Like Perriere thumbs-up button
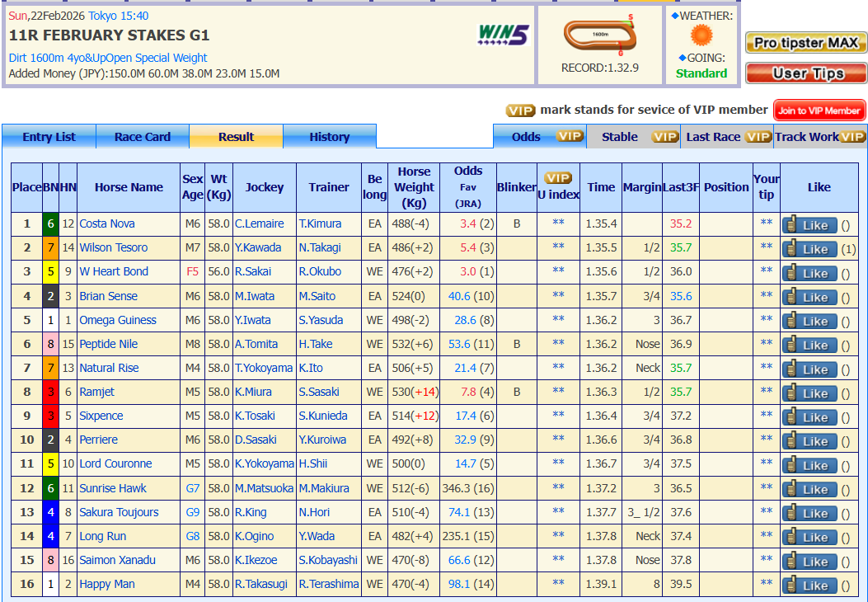Image resolution: width=868 pixels, height=602 pixels. click(809, 441)
